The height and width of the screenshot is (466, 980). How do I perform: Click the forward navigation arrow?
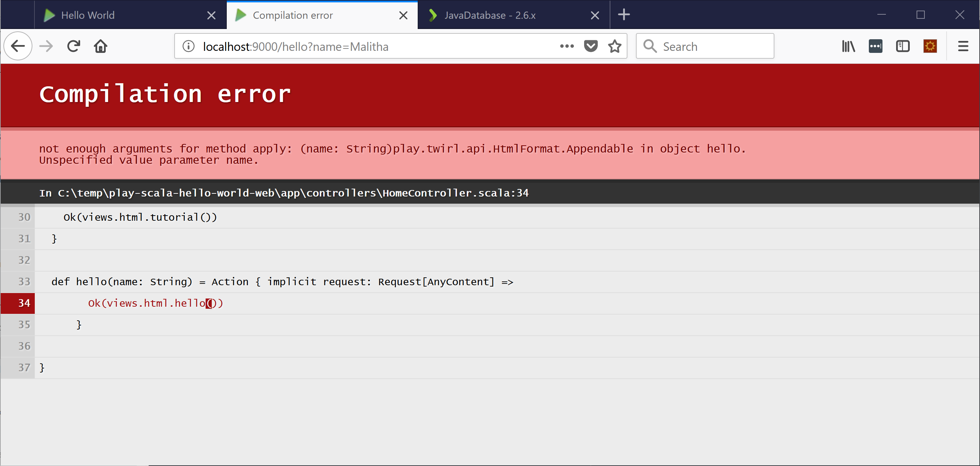coord(46,46)
